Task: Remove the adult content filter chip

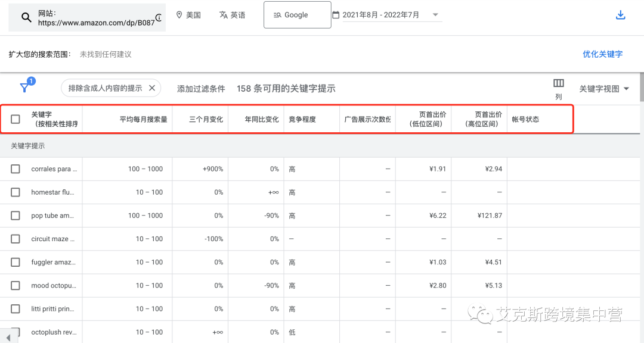Action: point(151,88)
